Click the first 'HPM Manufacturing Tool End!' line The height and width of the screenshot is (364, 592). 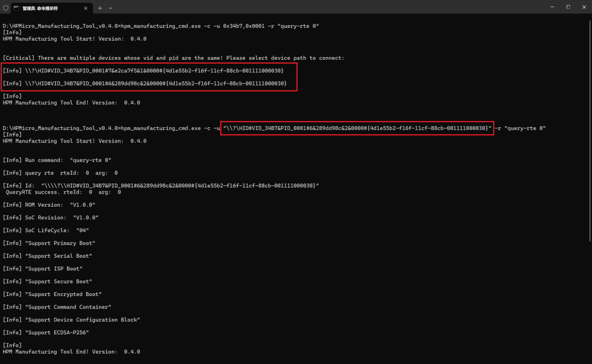71,103
